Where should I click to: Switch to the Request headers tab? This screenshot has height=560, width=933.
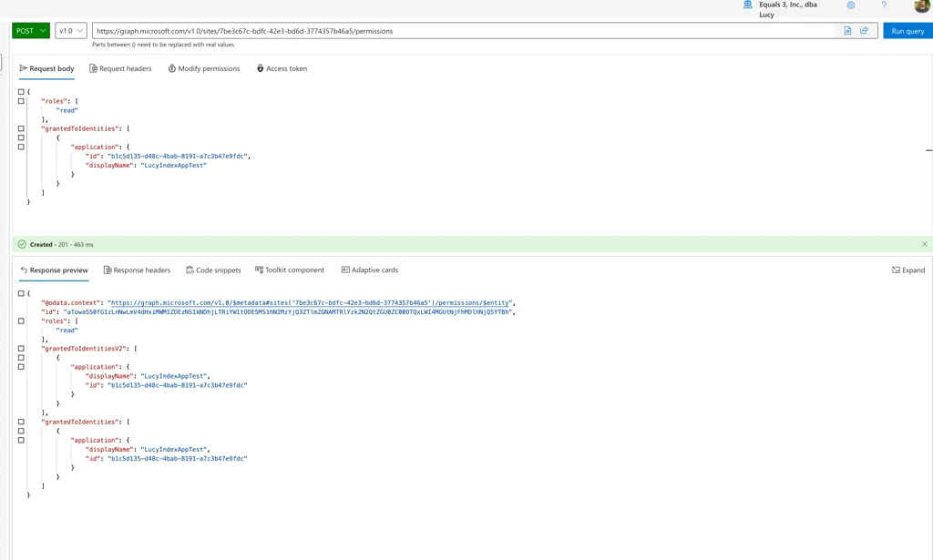pos(120,68)
